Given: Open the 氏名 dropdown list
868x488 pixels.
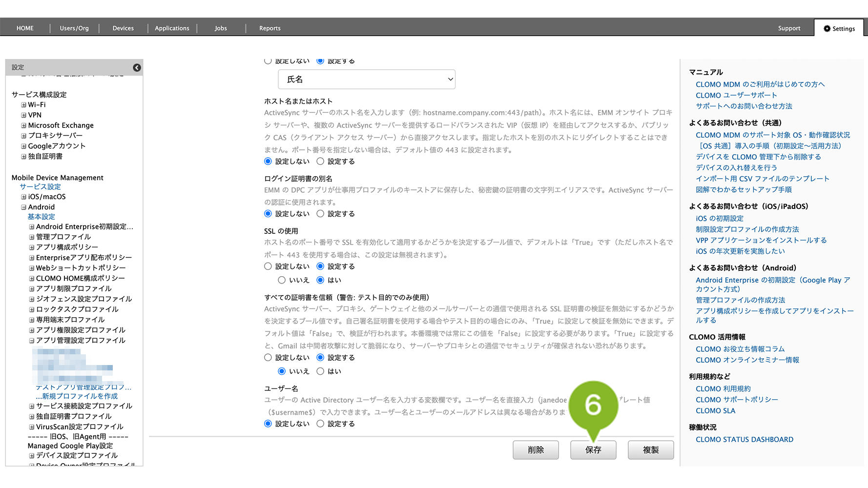Looking at the screenshot, I should tap(366, 80).
